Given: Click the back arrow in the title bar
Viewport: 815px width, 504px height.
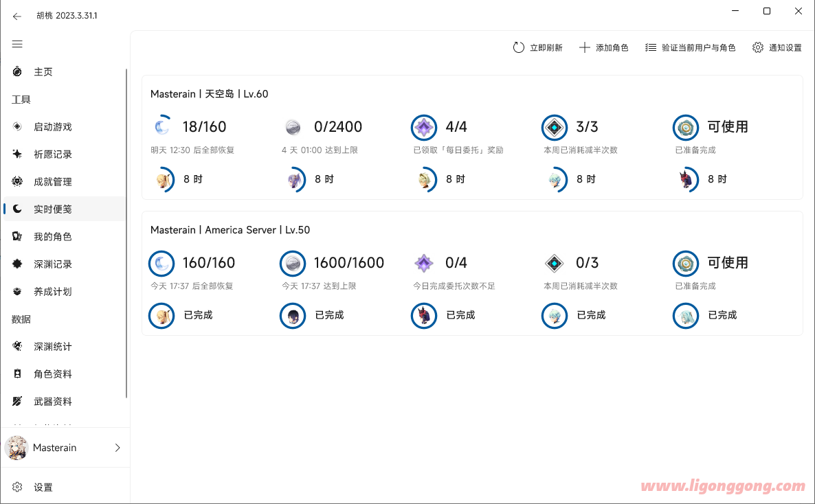Looking at the screenshot, I should pos(17,16).
